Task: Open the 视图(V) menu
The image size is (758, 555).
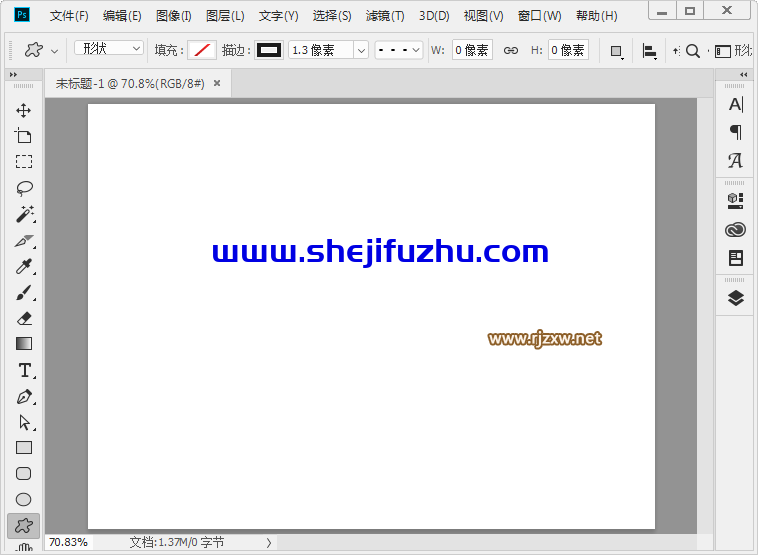Action: pos(483,16)
